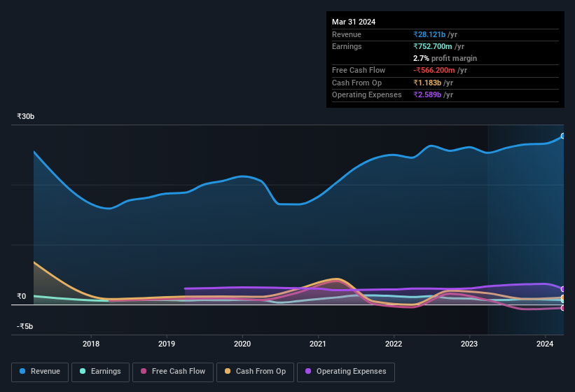
Task: Hide the Free Cash Flow series label
Action: [179, 372]
